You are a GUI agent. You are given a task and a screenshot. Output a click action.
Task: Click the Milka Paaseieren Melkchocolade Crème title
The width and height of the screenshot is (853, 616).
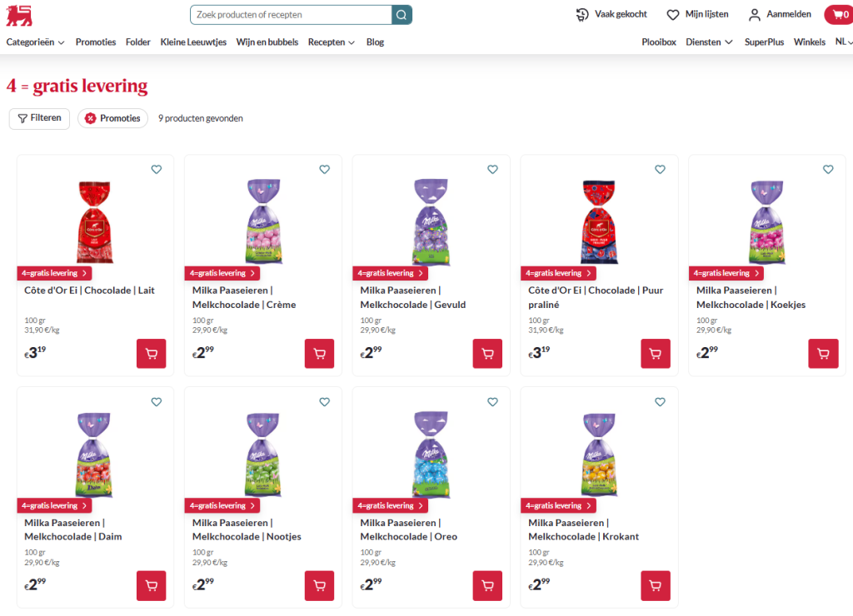(x=244, y=297)
